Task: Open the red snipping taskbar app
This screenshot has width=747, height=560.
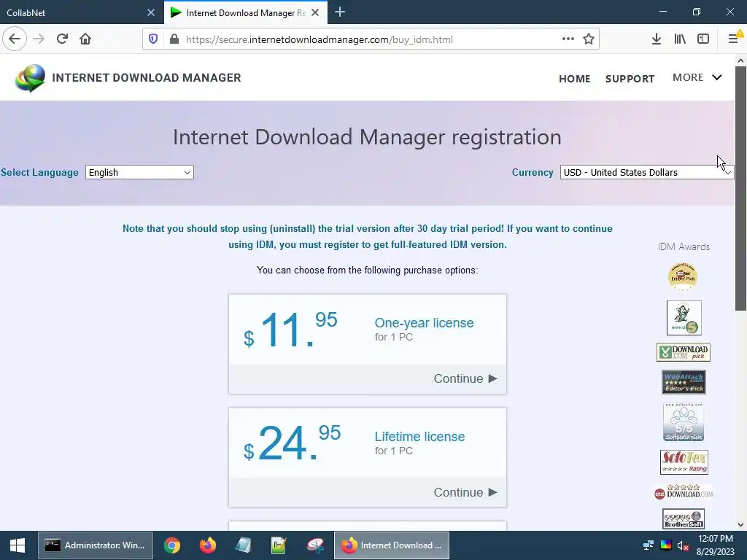Action: [x=314, y=545]
